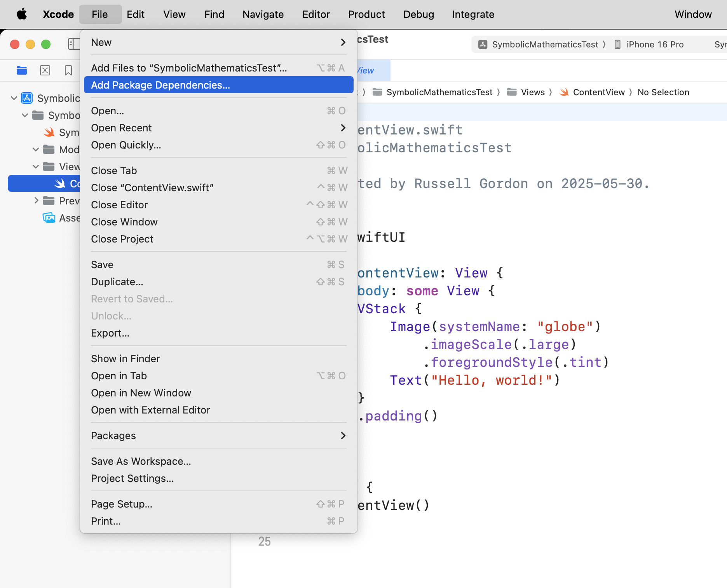Open the Product menu in menu bar
The width and height of the screenshot is (727, 588).
366,14
